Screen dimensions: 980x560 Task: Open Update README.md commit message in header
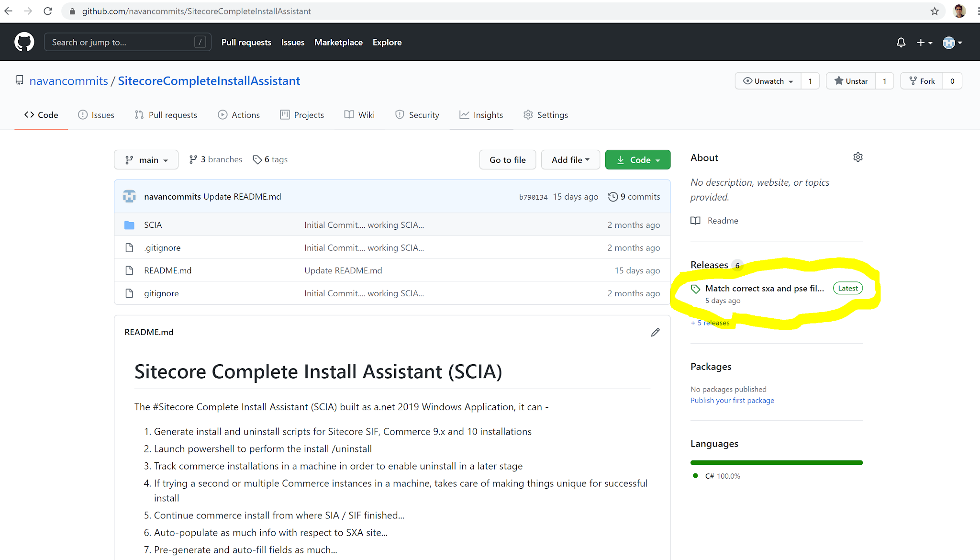point(242,197)
